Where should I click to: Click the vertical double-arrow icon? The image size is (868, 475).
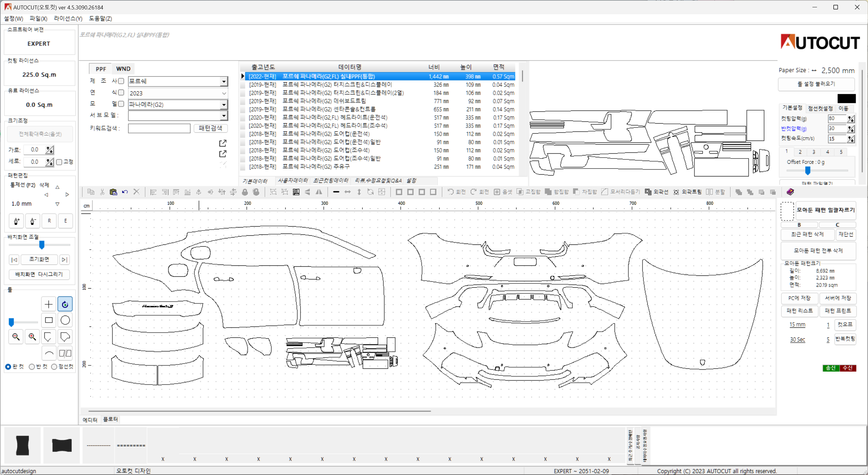pos(359,192)
